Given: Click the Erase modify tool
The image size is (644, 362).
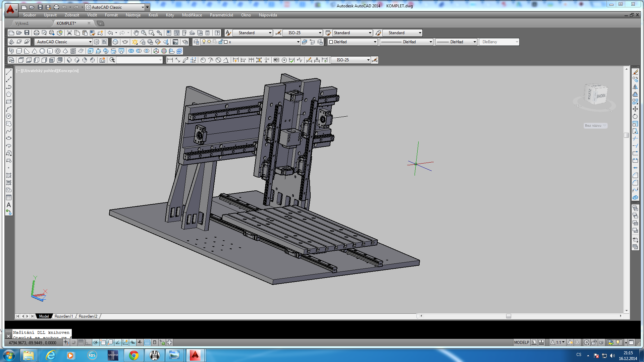Looking at the screenshot, I should click(x=635, y=72).
